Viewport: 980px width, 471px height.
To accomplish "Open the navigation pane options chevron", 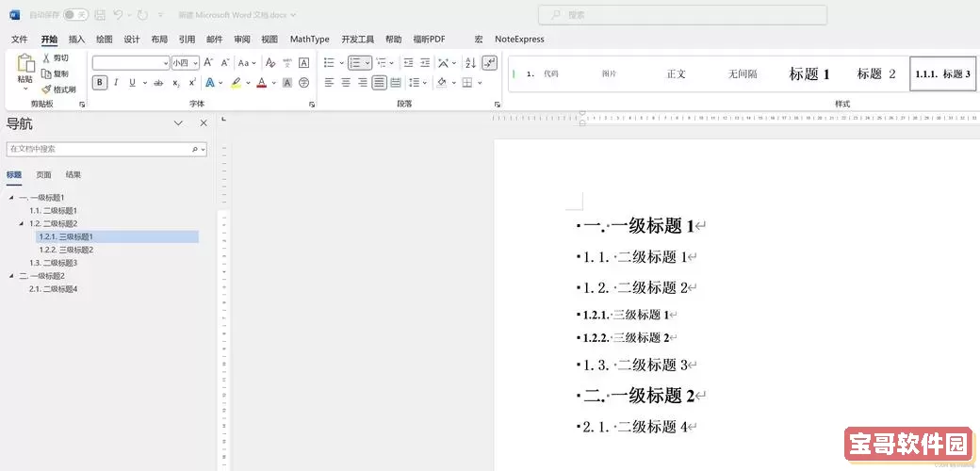I will [178, 123].
